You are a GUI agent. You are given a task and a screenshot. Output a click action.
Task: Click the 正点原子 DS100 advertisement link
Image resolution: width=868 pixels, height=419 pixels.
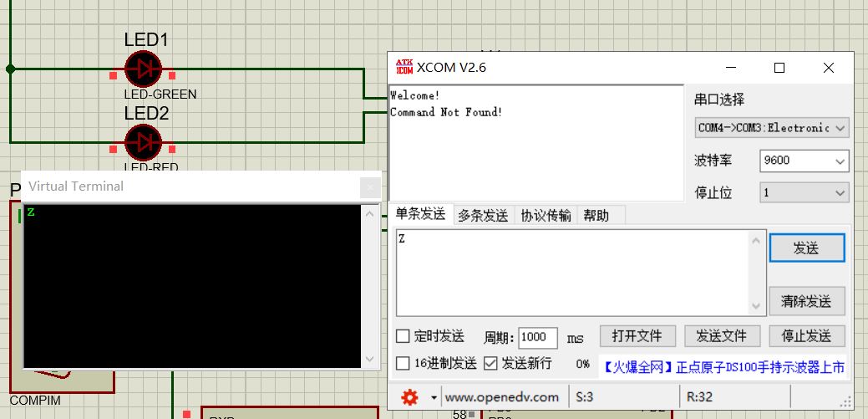[x=723, y=366]
